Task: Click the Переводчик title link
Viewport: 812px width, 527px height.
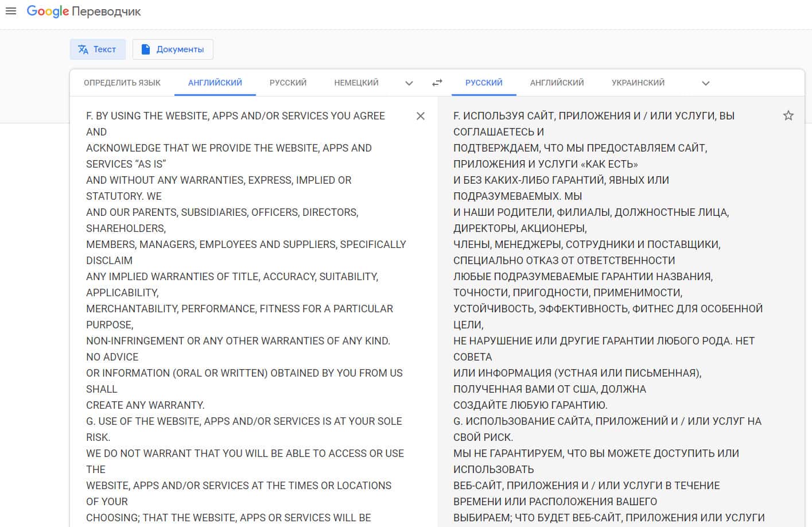Action: 106,11
